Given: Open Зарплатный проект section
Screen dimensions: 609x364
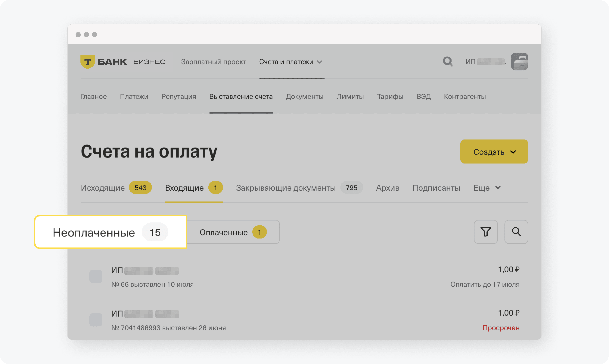Looking at the screenshot, I should pos(213,62).
